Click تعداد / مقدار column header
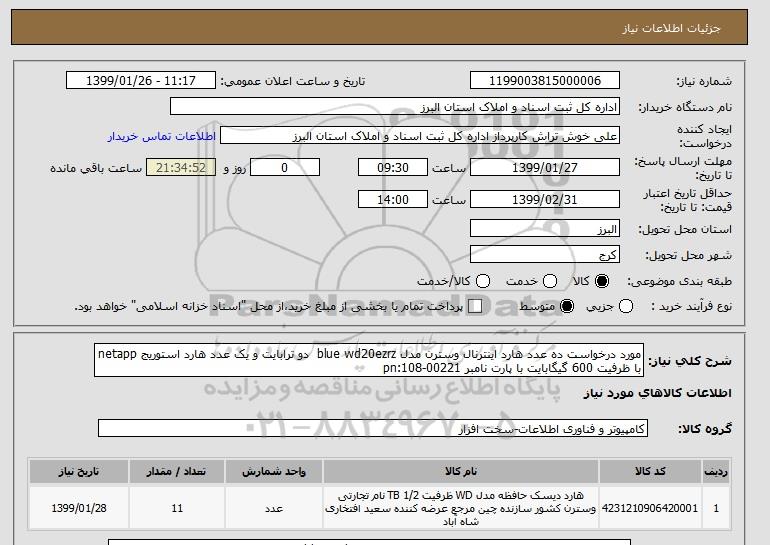 (177, 471)
